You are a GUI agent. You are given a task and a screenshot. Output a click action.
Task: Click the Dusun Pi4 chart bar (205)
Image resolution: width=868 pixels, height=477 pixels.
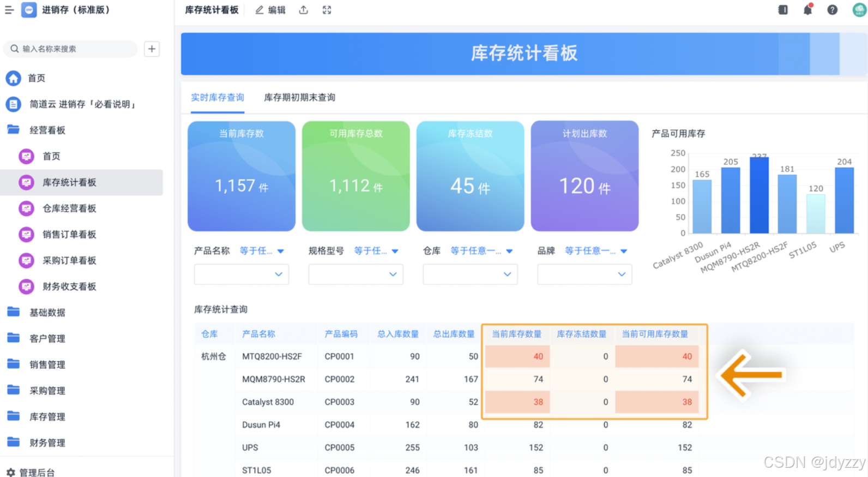[731, 200]
